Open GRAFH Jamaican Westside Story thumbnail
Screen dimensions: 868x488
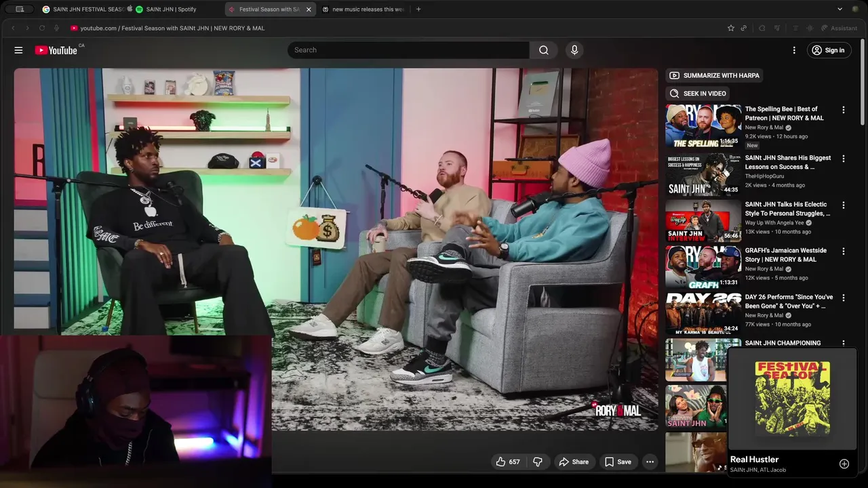[703, 267]
